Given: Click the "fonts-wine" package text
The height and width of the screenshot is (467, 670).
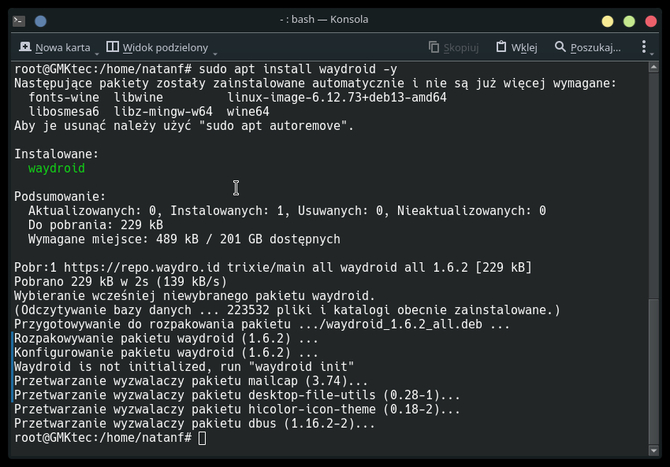Looking at the screenshot, I should pyautogui.click(x=64, y=97).
